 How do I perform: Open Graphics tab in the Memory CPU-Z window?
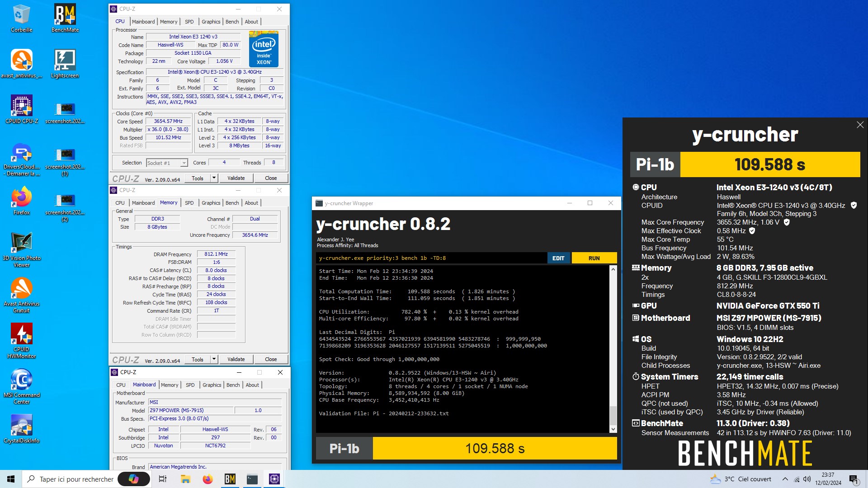(x=211, y=203)
